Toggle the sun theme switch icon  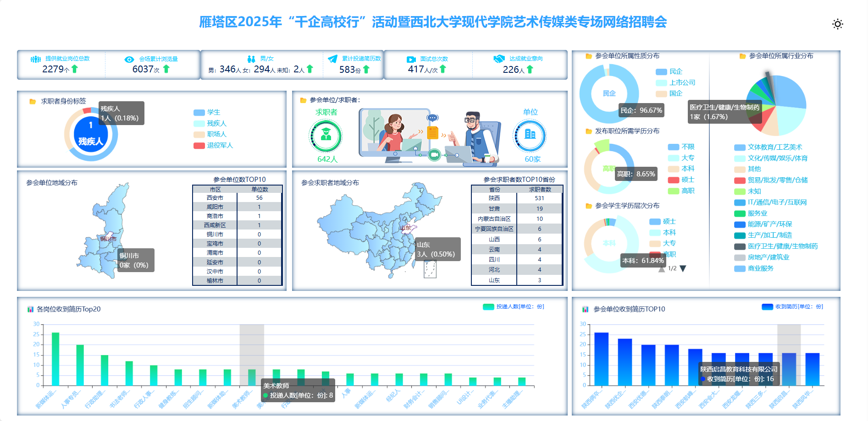pos(837,24)
